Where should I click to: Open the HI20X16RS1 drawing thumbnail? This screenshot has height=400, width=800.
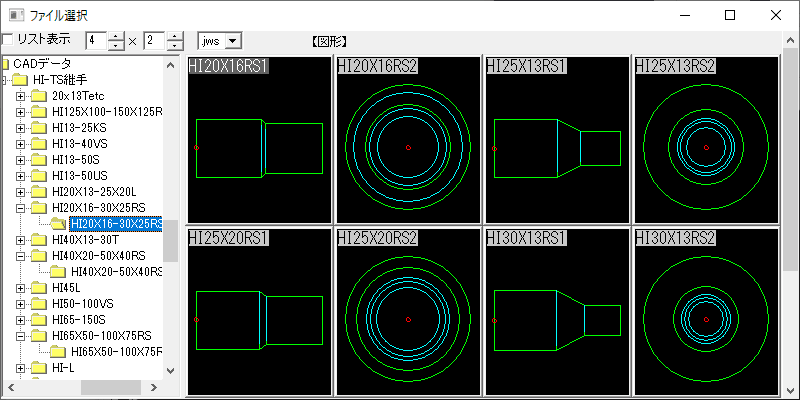(x=258, y=140)
